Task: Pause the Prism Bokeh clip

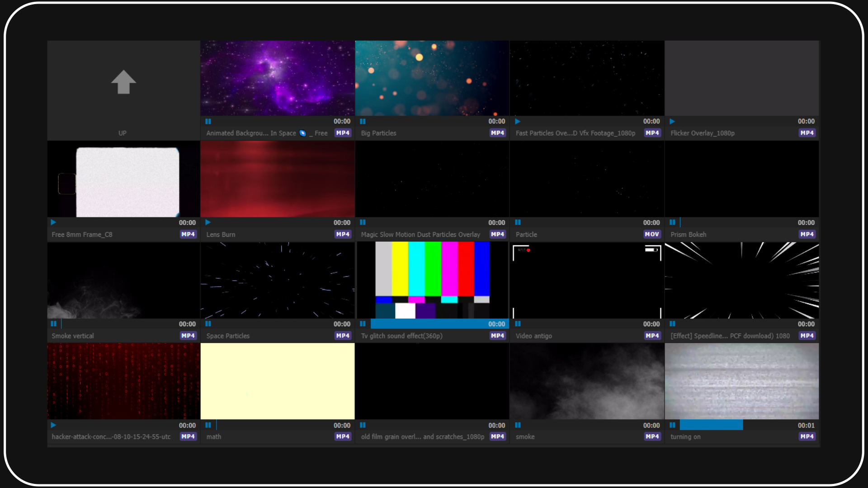Action: (672, 222)
